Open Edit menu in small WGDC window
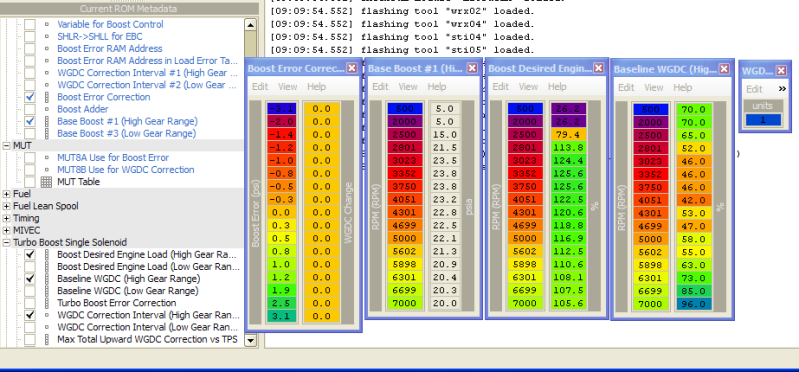 [754, 89]
